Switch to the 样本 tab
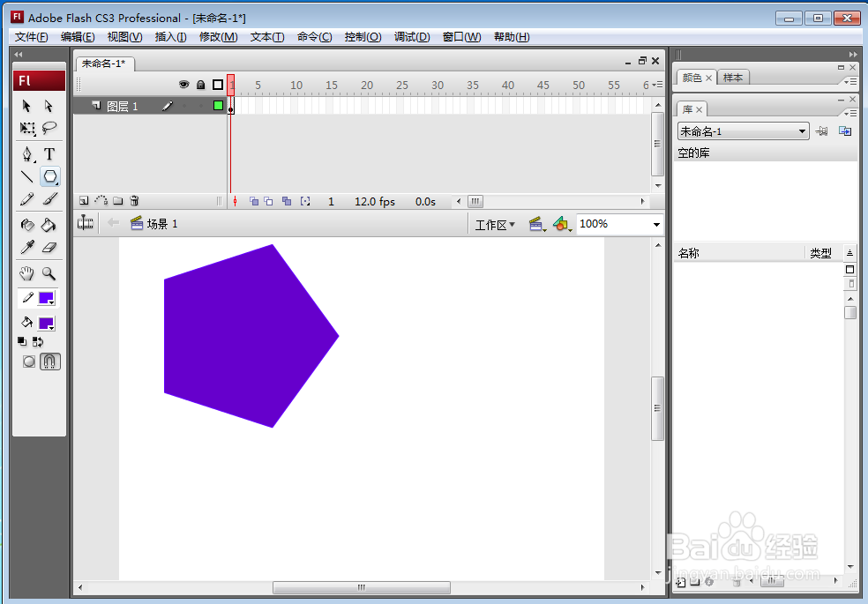Viewport: 868px width, 604px height. click(733, 78)
